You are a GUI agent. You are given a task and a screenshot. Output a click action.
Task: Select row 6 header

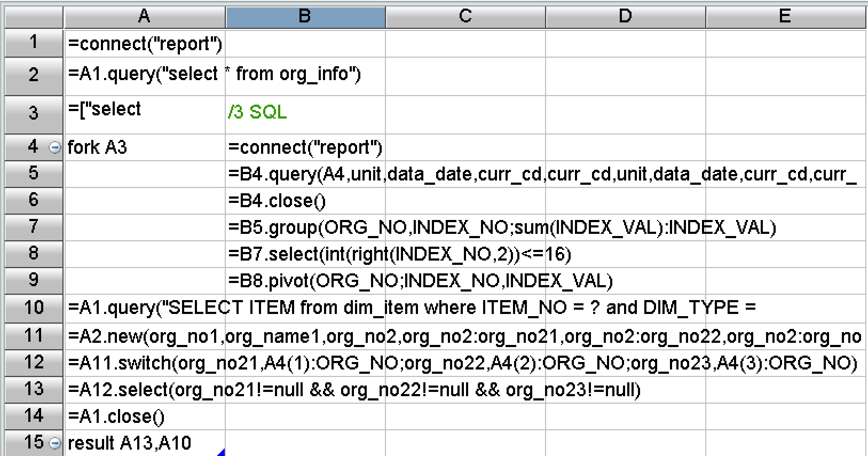(x=34, y=201)
